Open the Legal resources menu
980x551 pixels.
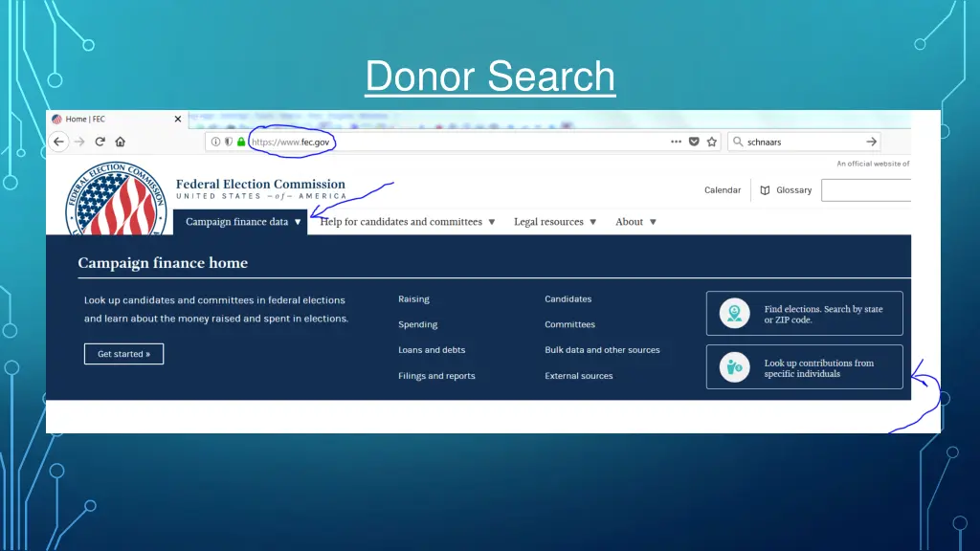(555, 222)
